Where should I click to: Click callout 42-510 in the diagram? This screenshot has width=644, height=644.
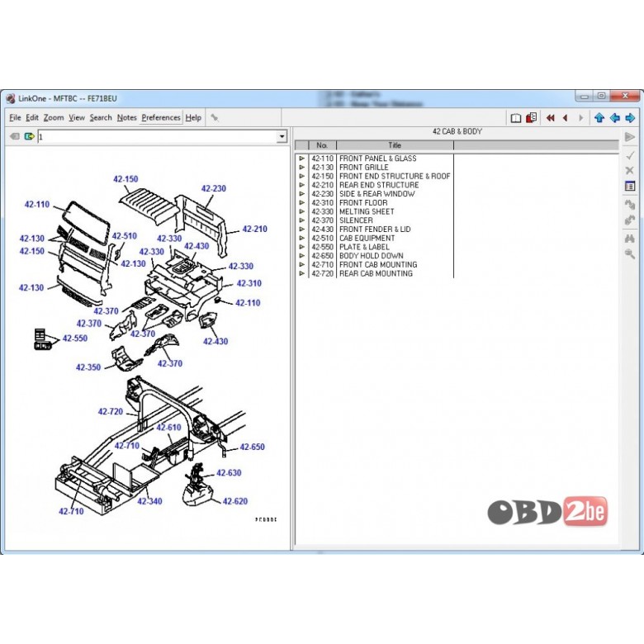124,236
